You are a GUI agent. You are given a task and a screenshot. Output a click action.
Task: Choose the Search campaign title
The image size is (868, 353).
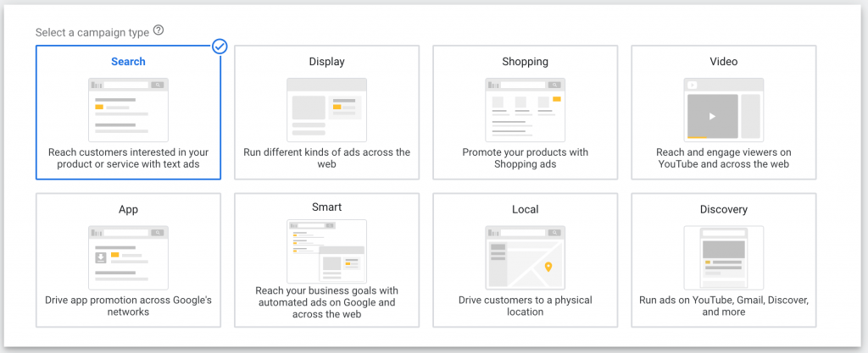[x=129, y=62]
